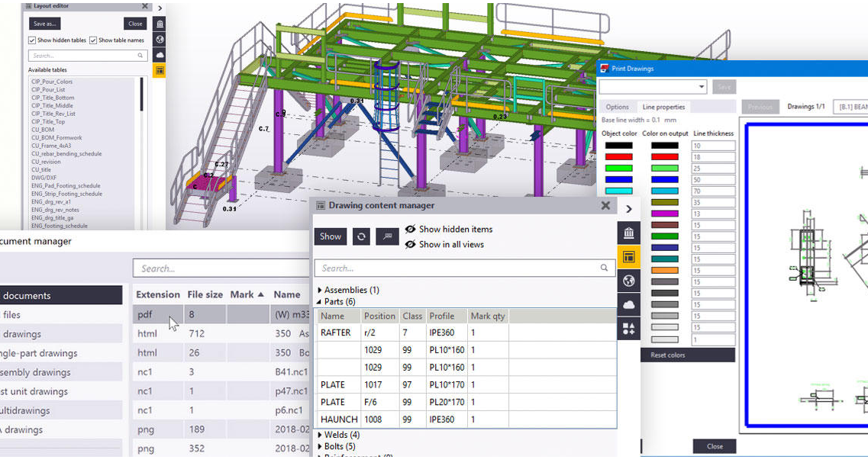The image size is (868, 466).
Task: Click Close button in Layout editor
Action: pos(136,24)
